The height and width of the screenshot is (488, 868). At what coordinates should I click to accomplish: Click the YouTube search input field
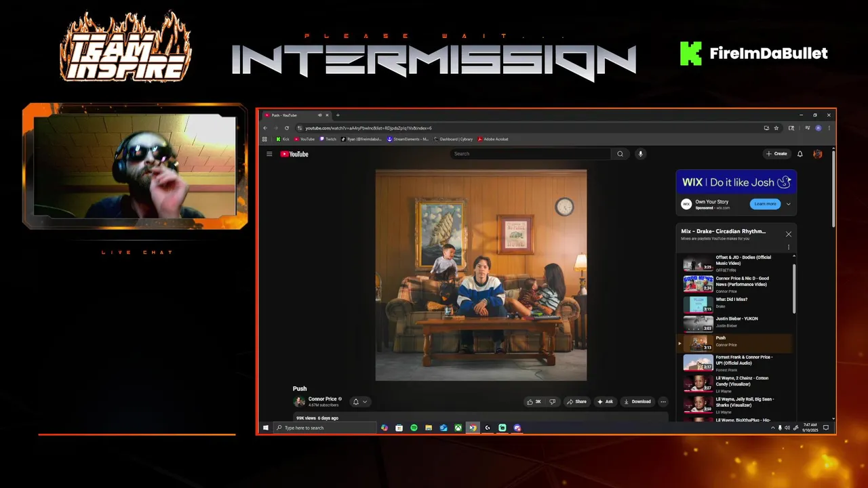531,154
